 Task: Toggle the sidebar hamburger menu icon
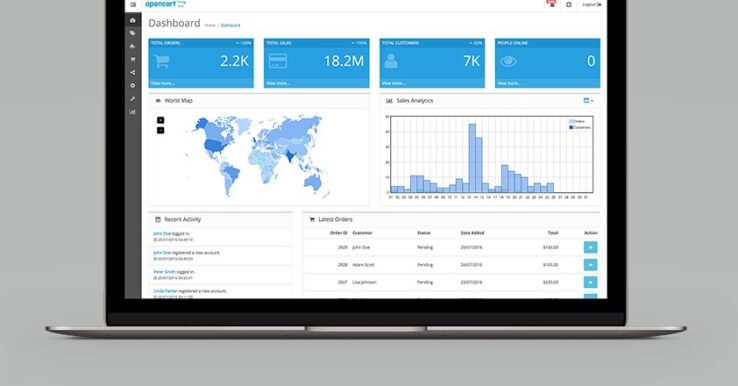pyautogui.click(x=133, y=5)
